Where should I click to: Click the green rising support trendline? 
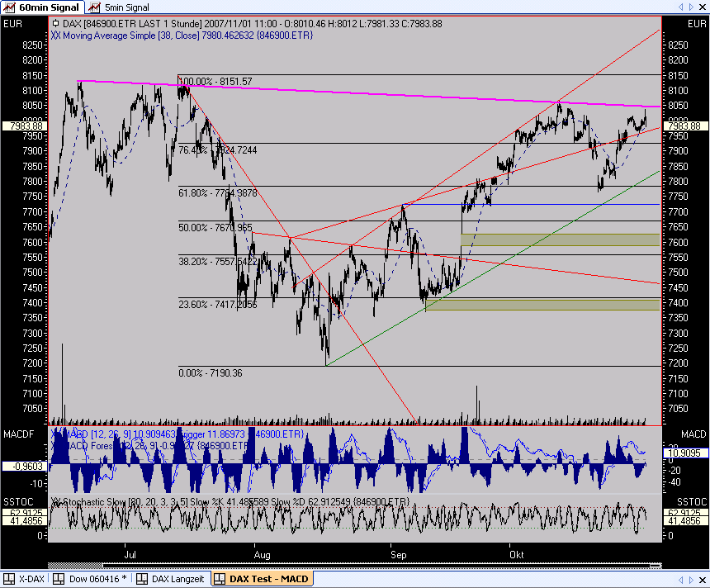[493, 268]
